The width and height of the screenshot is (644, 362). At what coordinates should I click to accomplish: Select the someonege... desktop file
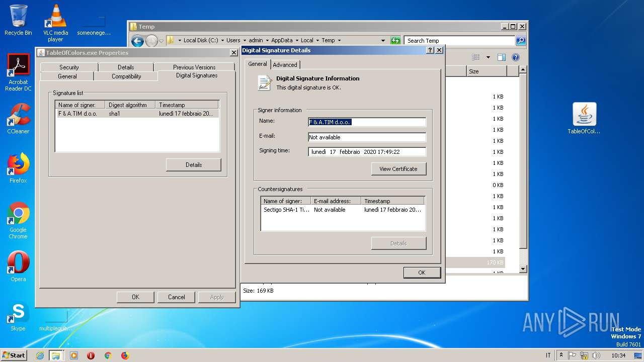(94, 25)
